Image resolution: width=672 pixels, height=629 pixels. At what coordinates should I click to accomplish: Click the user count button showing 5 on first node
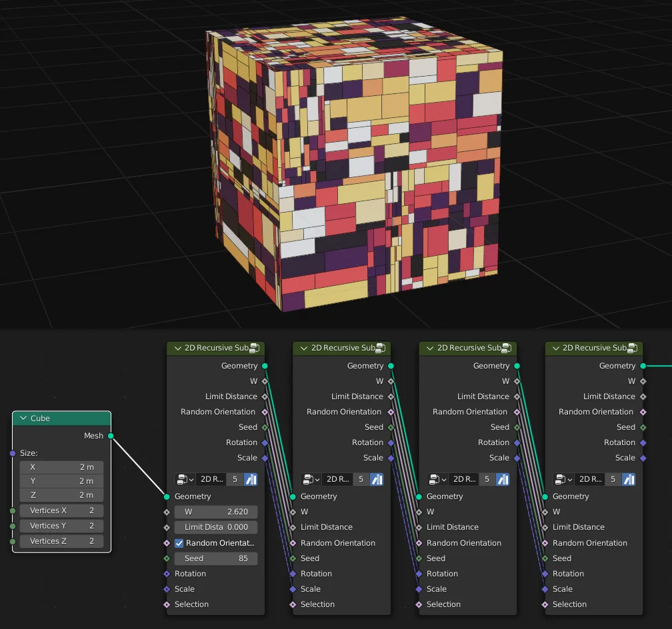point(234,479)
